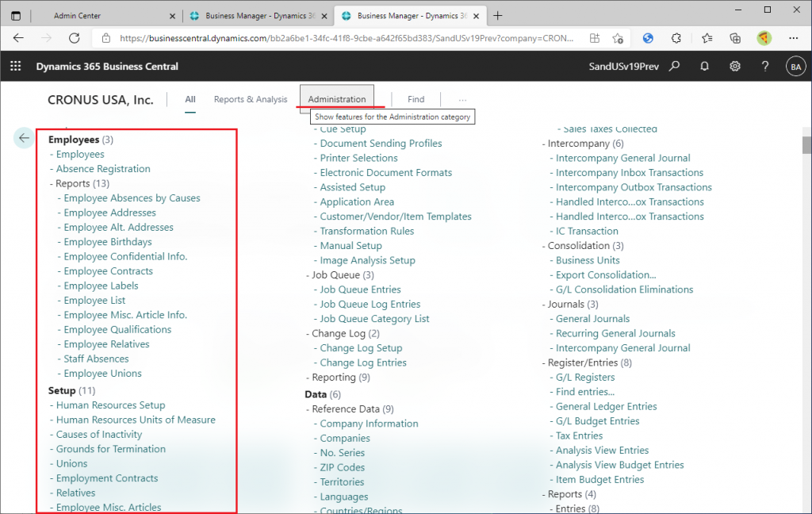Open the more options ellipsis menu
This screenshot has width=812, height=514.
[462, 99]
